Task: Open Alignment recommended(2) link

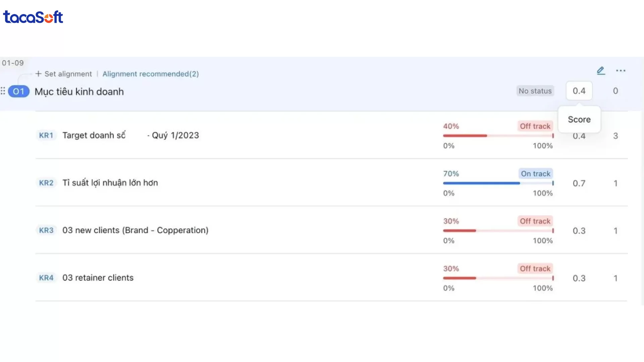Action: click(x=151, y=74)
